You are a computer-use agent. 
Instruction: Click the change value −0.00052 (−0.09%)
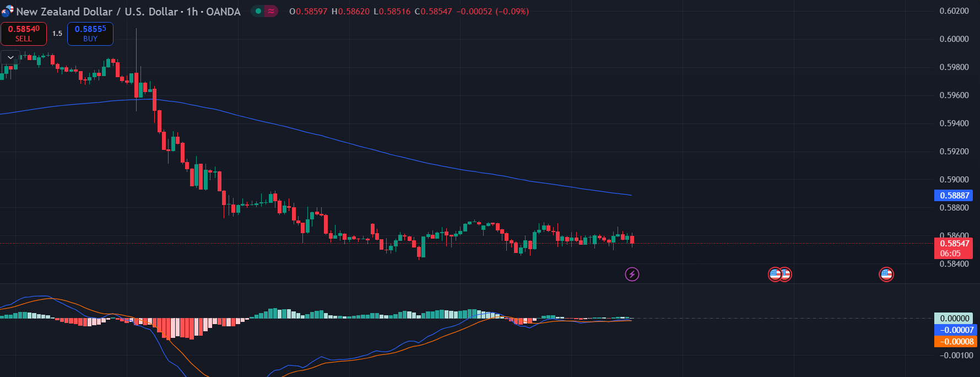(x=492, y=12)
